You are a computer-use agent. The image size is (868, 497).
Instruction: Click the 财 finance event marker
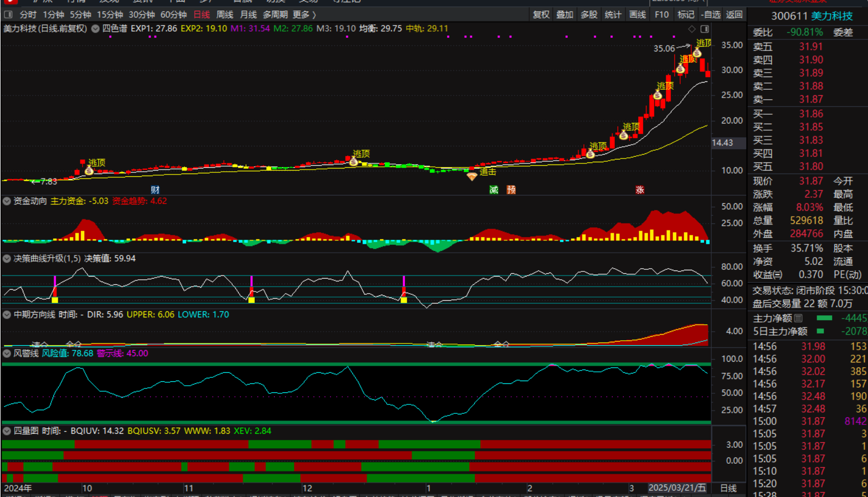[x=155, y=190]
